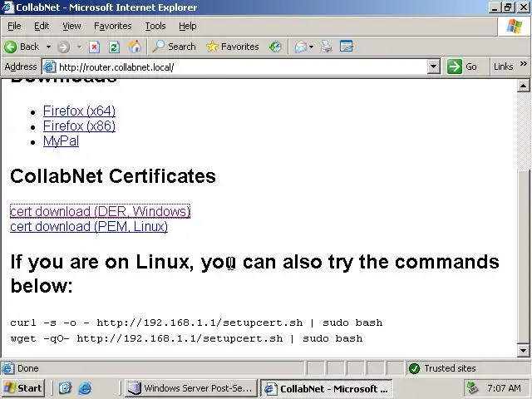Click the Forward arrow icon
The height and width of the screenshot is (399, 532).
[63, 47]
